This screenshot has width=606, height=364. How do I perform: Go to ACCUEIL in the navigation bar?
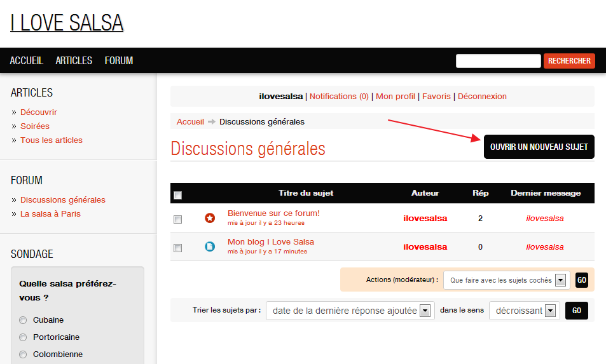coord(26,60)
